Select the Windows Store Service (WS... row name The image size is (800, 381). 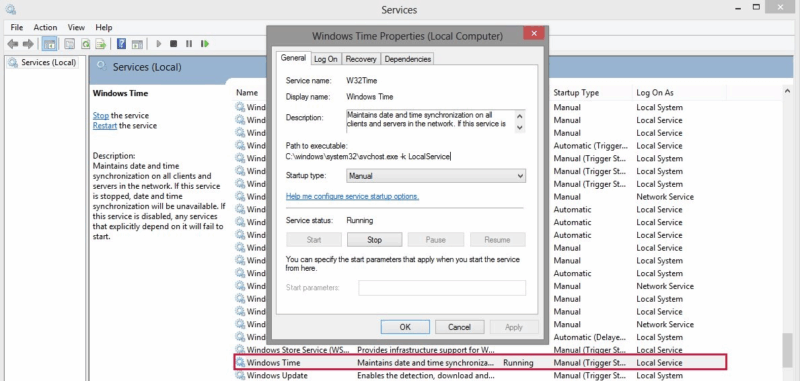click(298, 350)
